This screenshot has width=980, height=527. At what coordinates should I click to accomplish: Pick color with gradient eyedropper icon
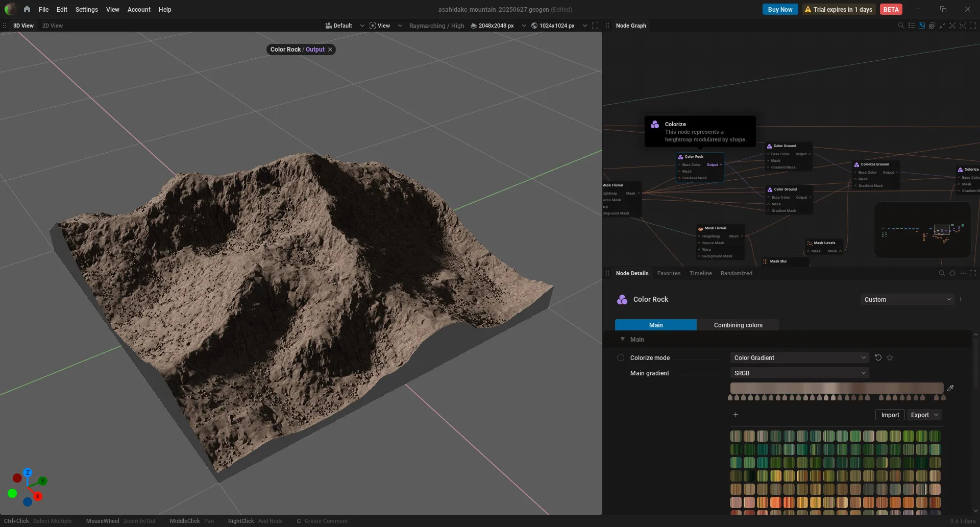950,388
